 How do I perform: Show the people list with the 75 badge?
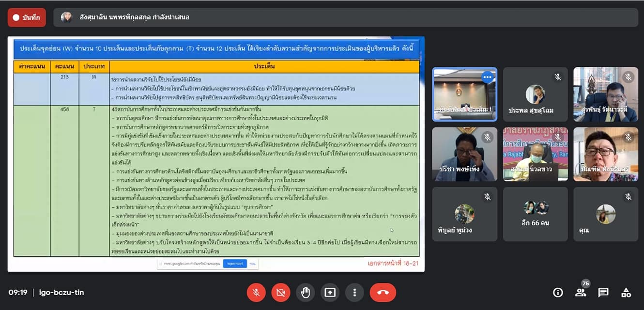point(581,293)
